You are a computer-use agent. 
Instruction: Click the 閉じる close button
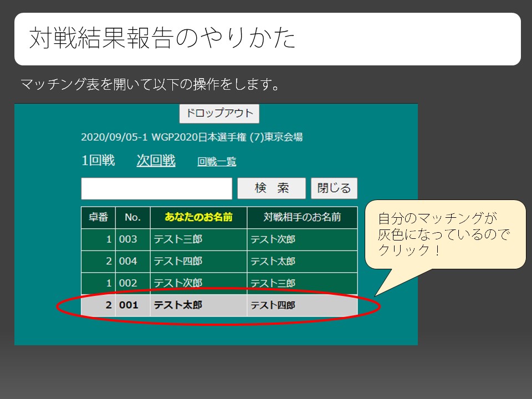point(335,187)
